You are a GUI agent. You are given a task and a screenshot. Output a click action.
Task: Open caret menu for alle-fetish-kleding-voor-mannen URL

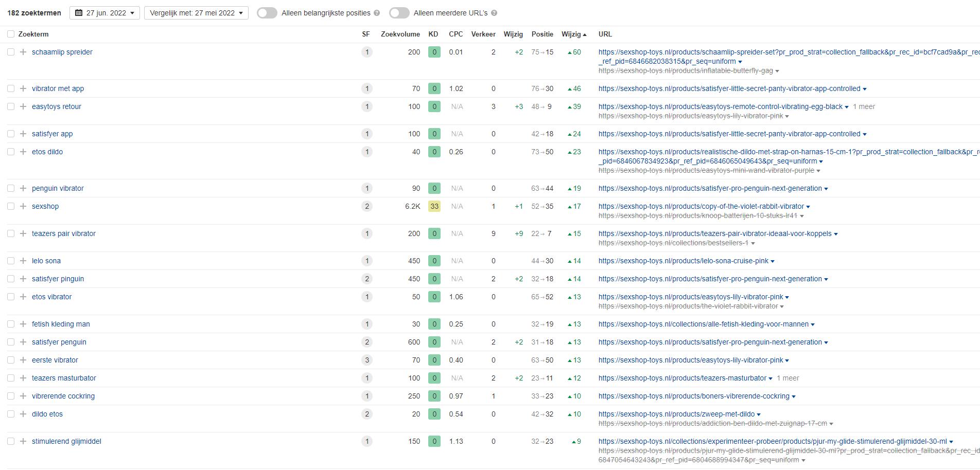(813, 324)
